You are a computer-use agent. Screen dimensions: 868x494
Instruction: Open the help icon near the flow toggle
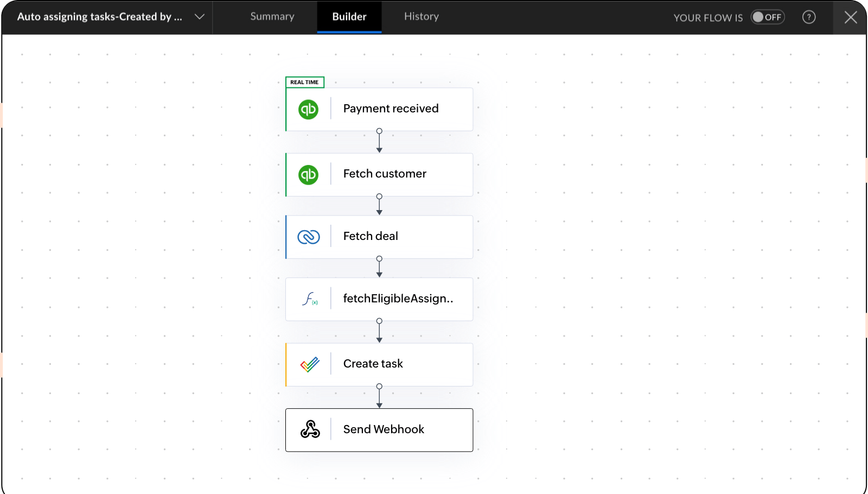(809, 17)
